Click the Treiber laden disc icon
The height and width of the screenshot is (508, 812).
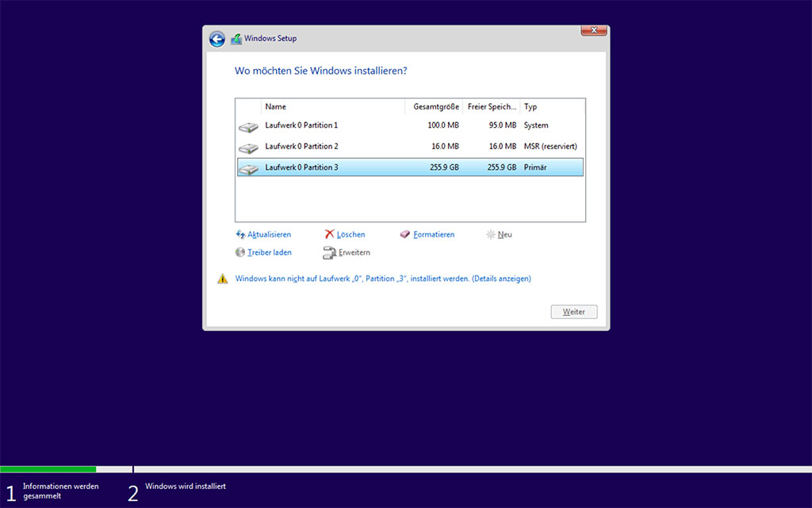[x=239, y=252]
